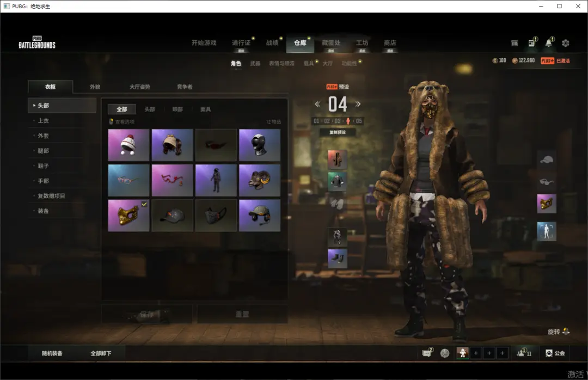
Task: Open the settings gear icon
Action: pos(566,43)
